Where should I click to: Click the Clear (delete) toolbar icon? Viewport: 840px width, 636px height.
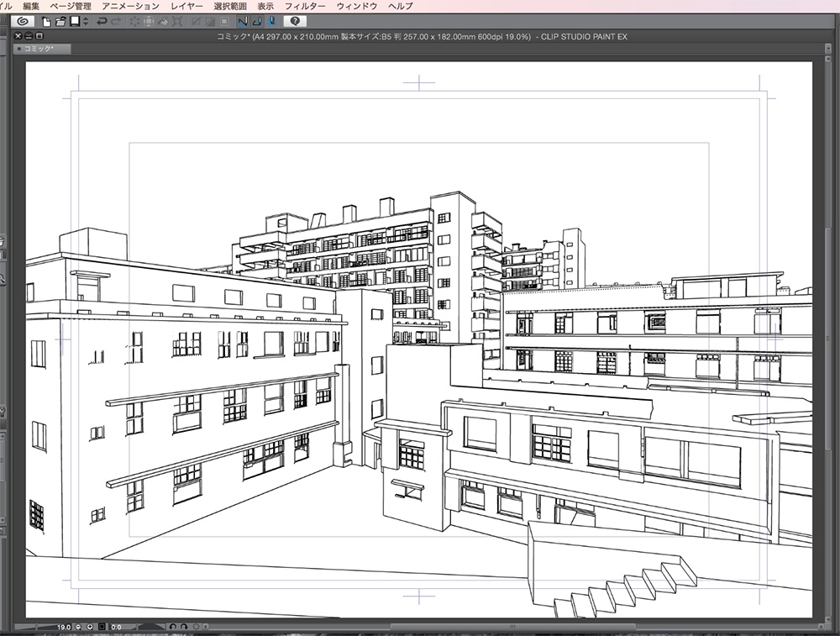[134, 22]
